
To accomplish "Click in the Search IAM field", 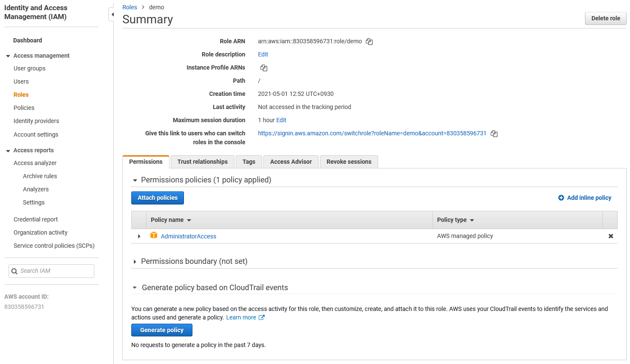I will point(51,271).
